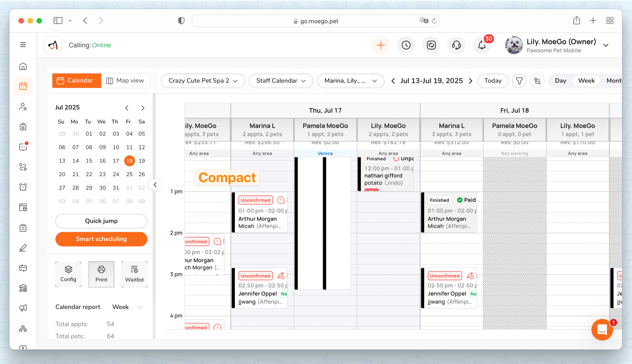Viewport: 632px width, 364px height.
Task: Open the headset support icon
Action: [456, 45]
